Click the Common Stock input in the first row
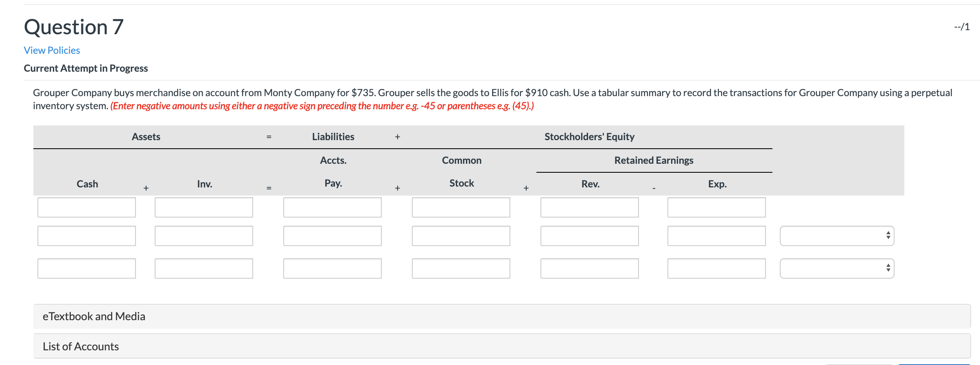 (x=461, y=207)
